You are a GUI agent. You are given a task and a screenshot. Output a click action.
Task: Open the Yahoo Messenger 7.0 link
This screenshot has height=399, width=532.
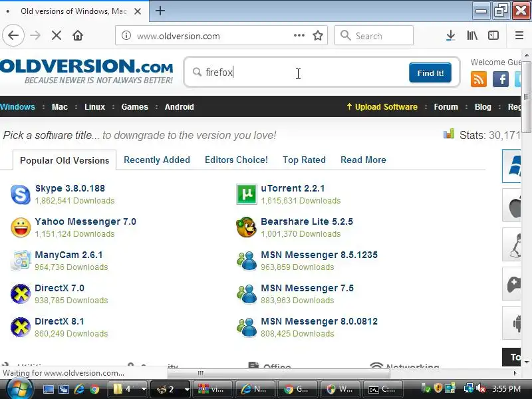86,221
